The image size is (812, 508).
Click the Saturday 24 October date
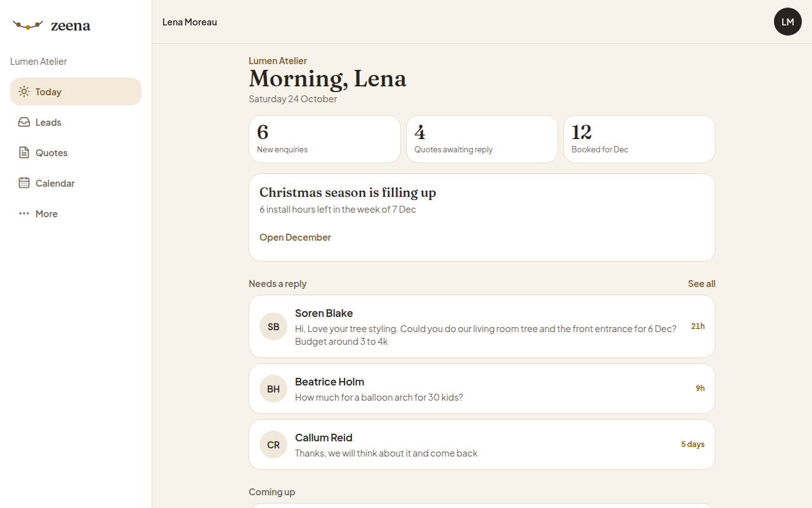pyautogui.click(x=293, y=99)
